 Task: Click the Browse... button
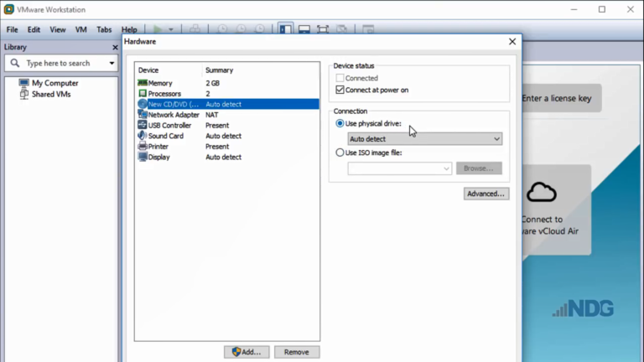point(479,168)
